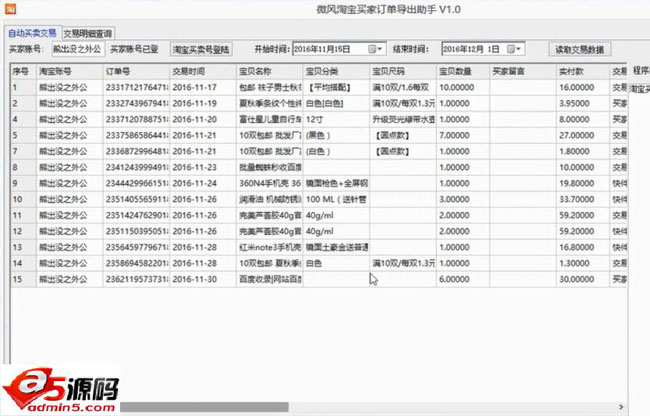The height and width of the screenshot is (416, 650).
Task: Click the 买家留言 column header
Action: [523, 71]
